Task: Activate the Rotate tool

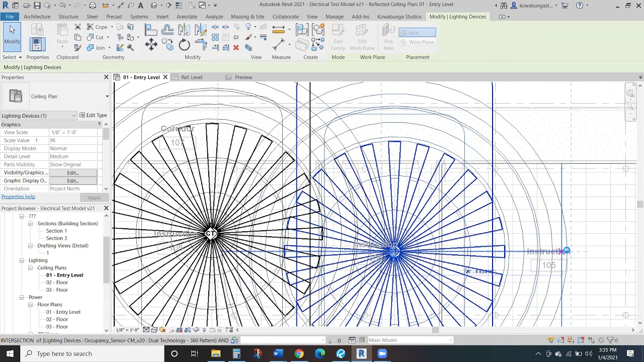Action: 184,45
